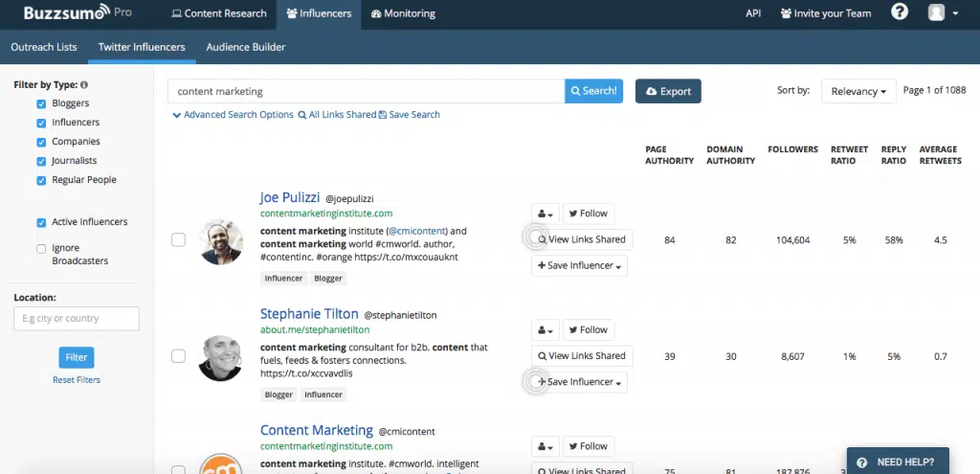Image resolution: width=980 pixels, height=474 pixels.
Task: Click the Filter by Type info icon
Action: [x=84, y=85]
